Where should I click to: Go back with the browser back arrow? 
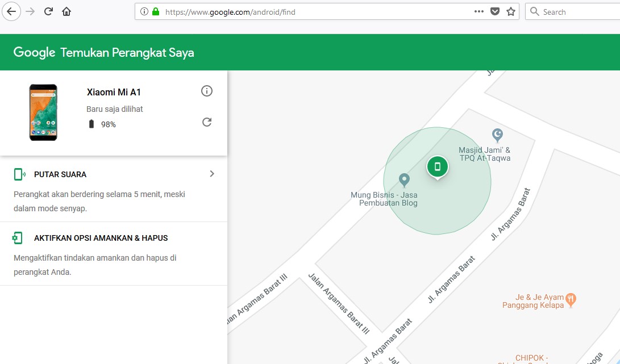[11, 11]
